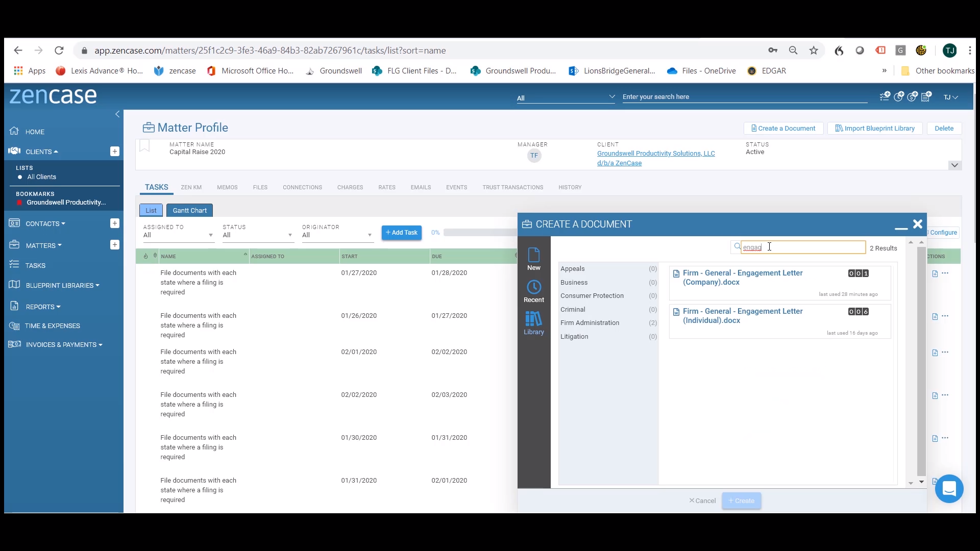Open the chat support bubble
This screenshot has height=551, width=980.
[949, 488]
